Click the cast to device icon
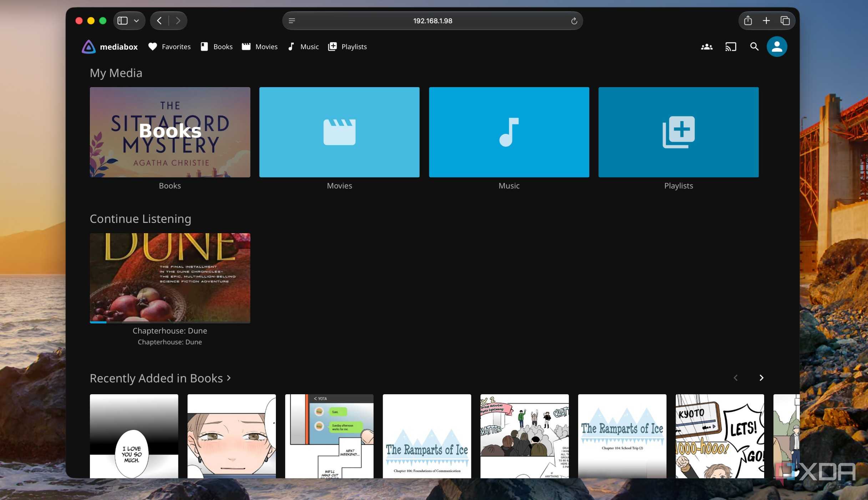868x500 pixels. 731,47
